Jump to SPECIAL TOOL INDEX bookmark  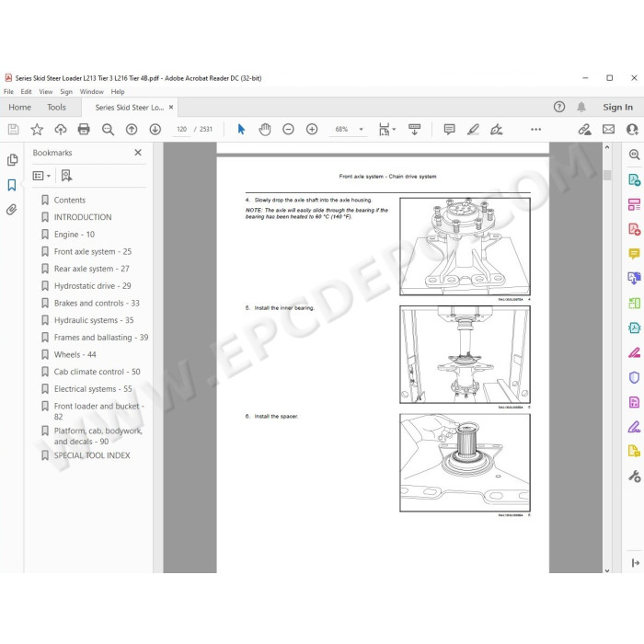92,455
